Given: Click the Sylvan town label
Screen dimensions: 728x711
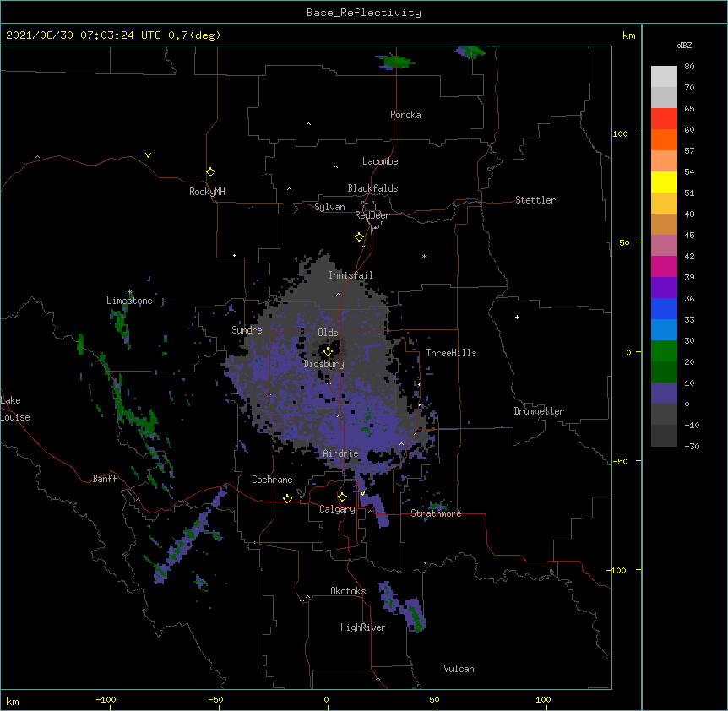Looking at the screenshot, I should (x=329, y=207).
